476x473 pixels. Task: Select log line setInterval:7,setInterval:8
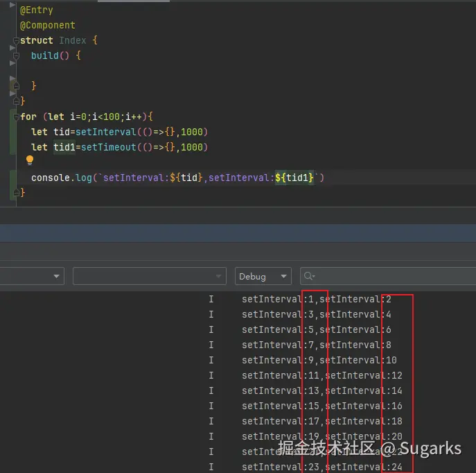(317, 345)
